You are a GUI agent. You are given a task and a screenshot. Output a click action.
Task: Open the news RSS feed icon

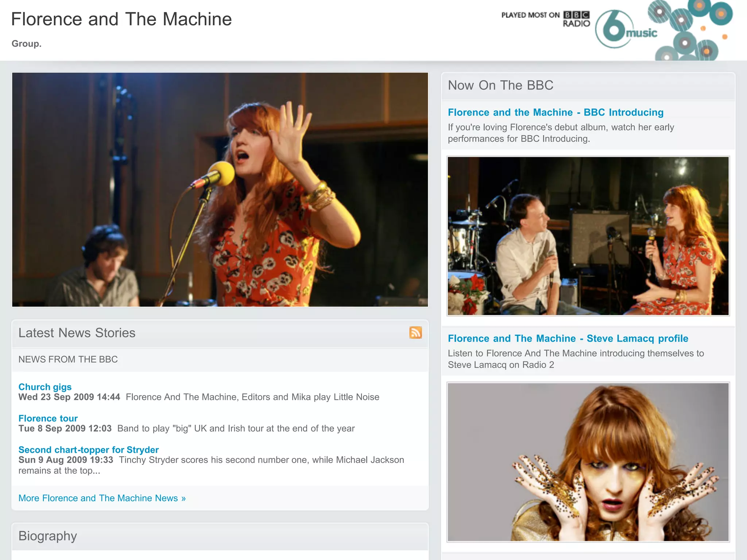click(x=415, y=332)
